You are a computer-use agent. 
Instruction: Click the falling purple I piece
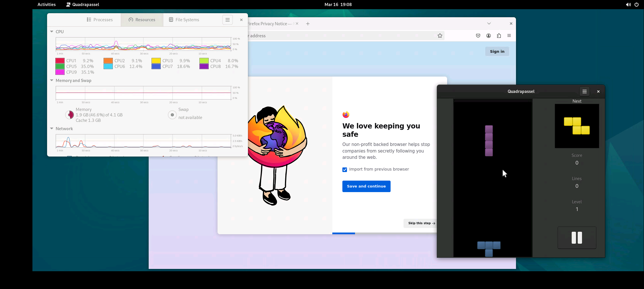pyautogui.click(x=489, y=141)
